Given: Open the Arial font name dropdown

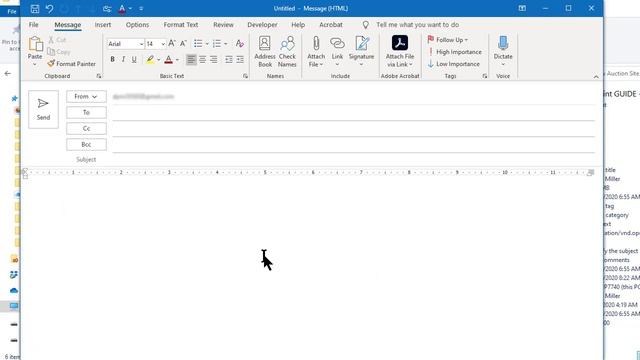Looking at the screenshot, I should click(x=141, y=44).
